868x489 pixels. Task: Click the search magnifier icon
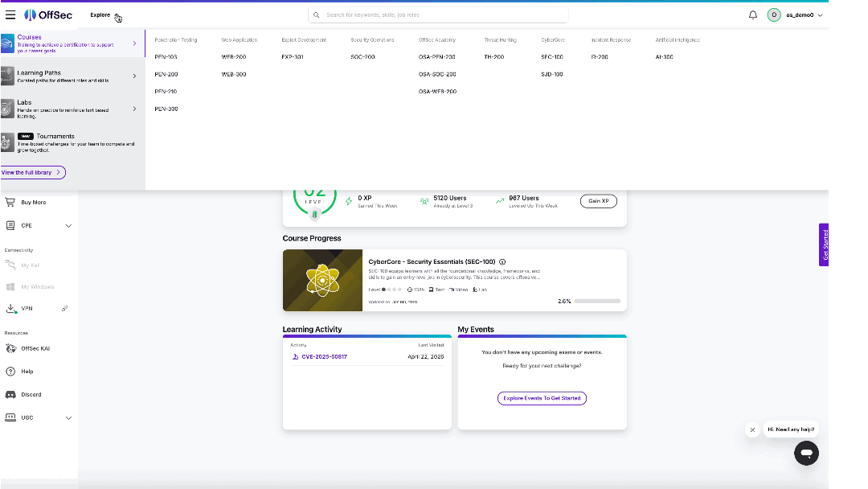317,15
